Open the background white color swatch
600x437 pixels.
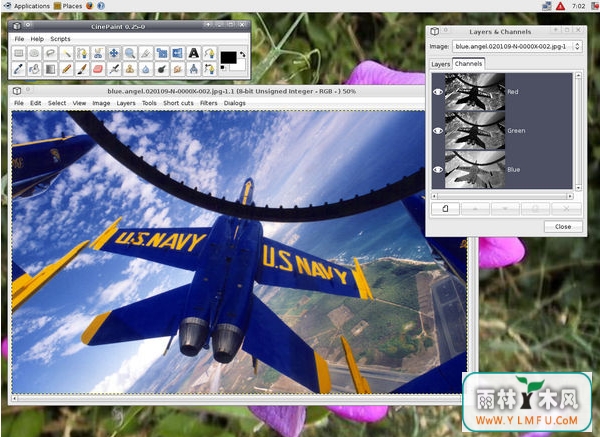238,66
